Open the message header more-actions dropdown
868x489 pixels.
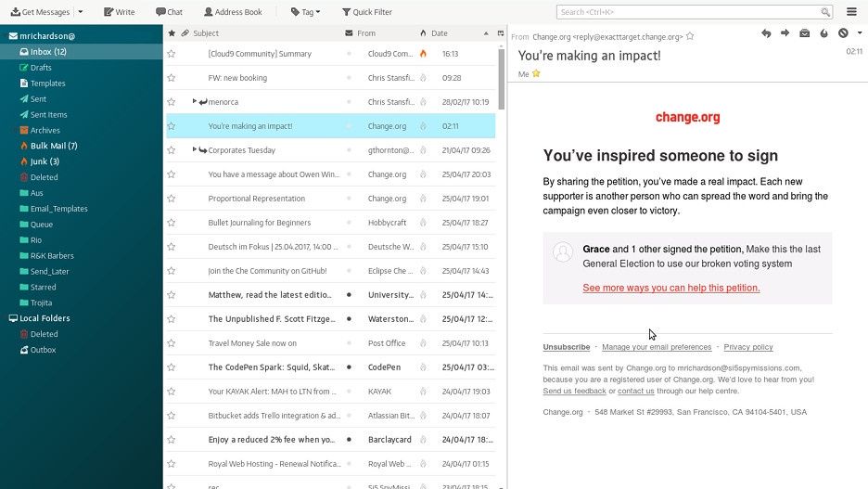click(x=859, y=33)
